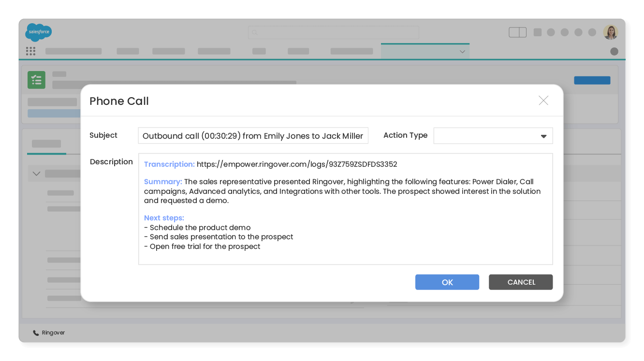The width and height of the screenshot is (644, 361).
Task: Click the search magnifier icon
Action: pyautogui.click(x=255, y=32)
